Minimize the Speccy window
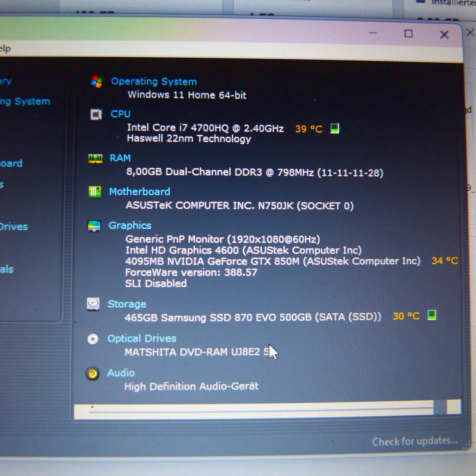Image resolution: width=476 pixels, height=476 pixels. [373, 33]
